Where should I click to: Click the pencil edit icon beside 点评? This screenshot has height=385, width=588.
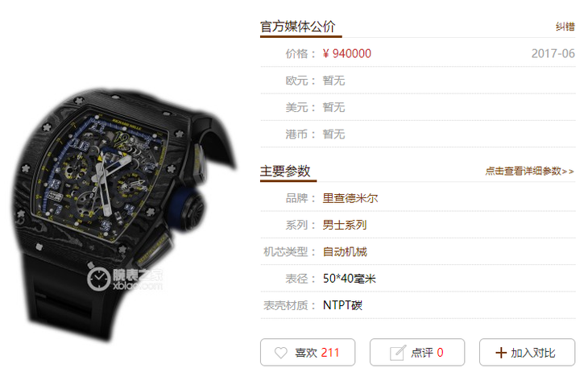pyautogui.click(x=398, y=353)
